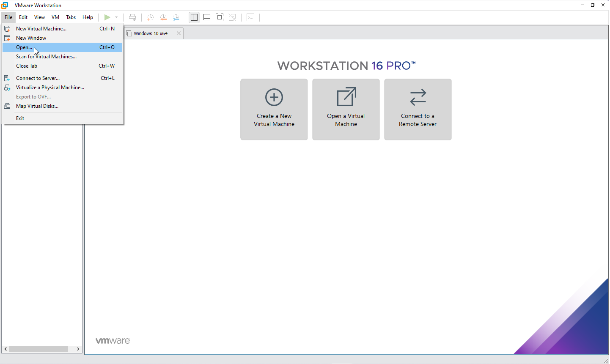Click the Virtualize a Physical Machine icon
Image resolution: width=610 pixels, height=364 pixels.
[x=7, y=88]
